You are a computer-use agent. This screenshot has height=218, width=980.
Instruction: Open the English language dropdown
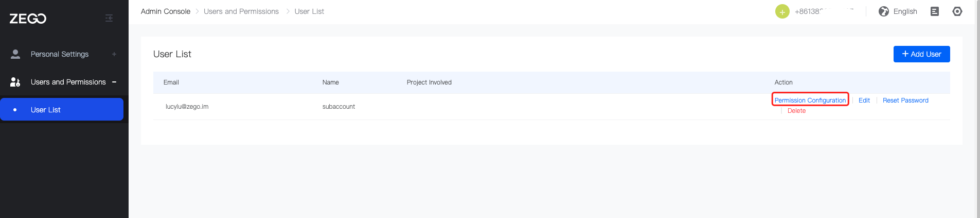pos(905,11)
